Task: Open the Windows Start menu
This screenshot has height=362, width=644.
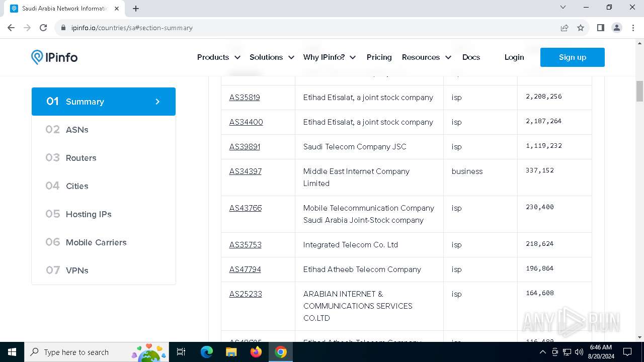Action: 12,352
